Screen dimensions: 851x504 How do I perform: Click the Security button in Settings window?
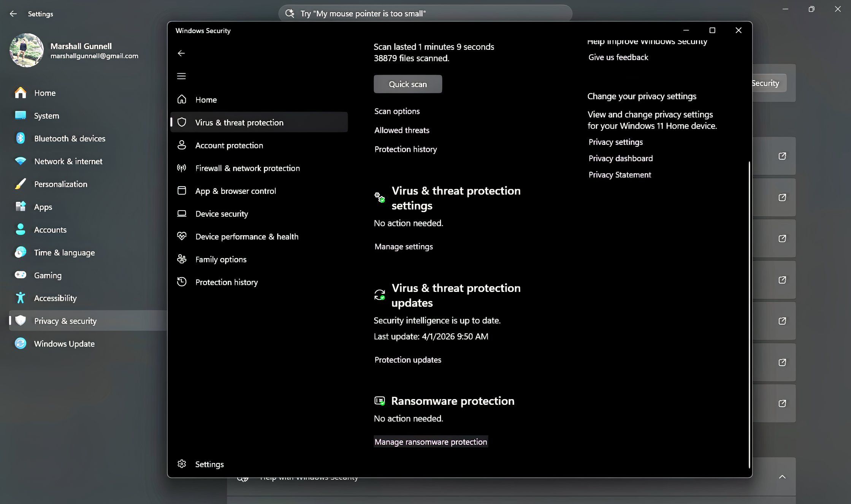tap(769, 83)
